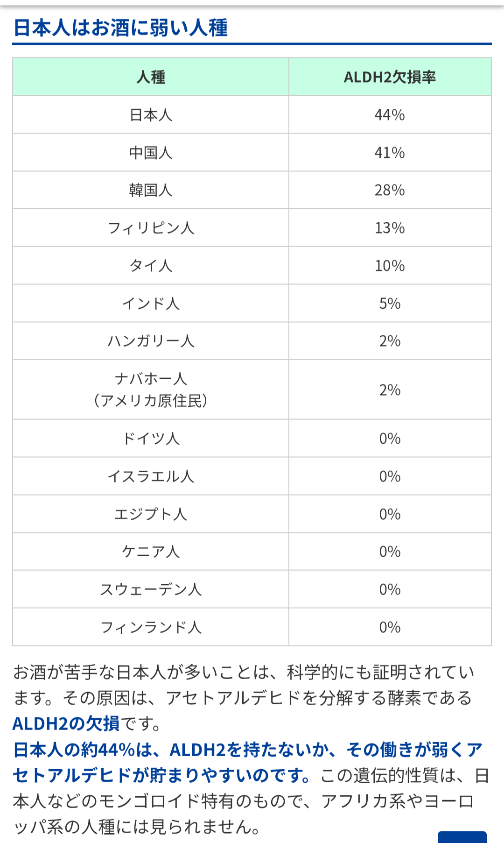Select the タイ人 table cell
The image size is (504, 843).
coord(151,266)
